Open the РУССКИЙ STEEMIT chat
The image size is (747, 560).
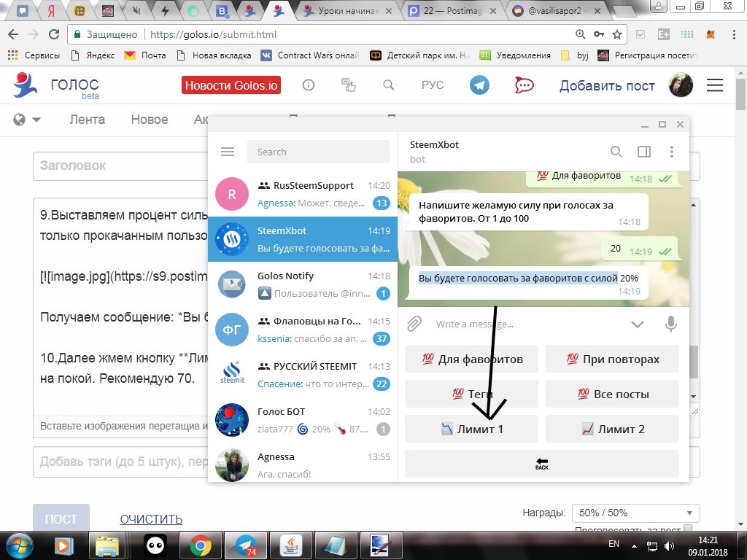click(x=303, y=375)
